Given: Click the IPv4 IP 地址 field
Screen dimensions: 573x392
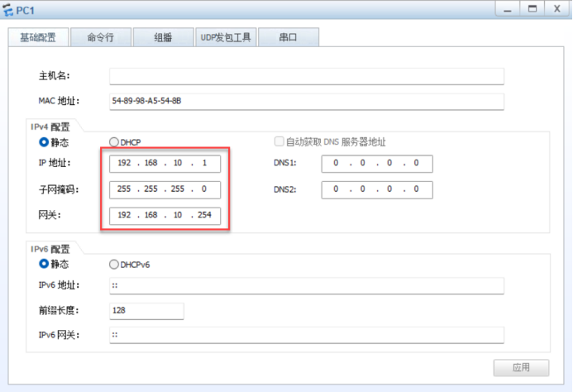Looking at the screenshot, I should (165, 164).
